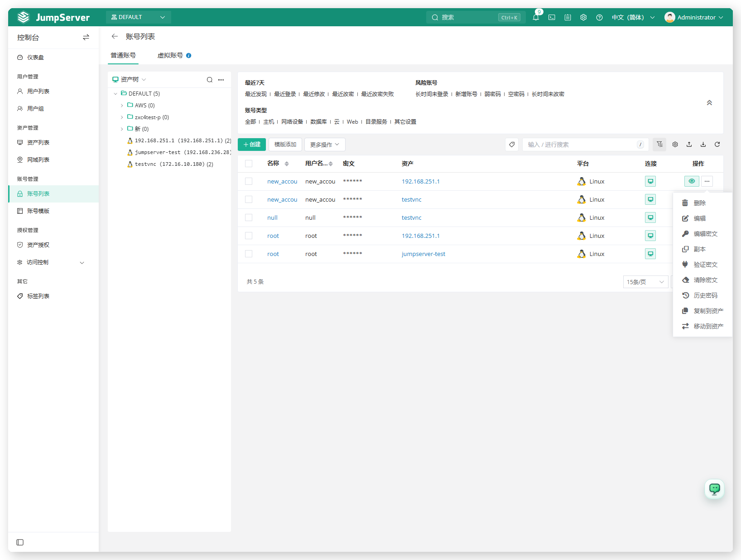Click the tag filter icon by search box

[512, 145]
